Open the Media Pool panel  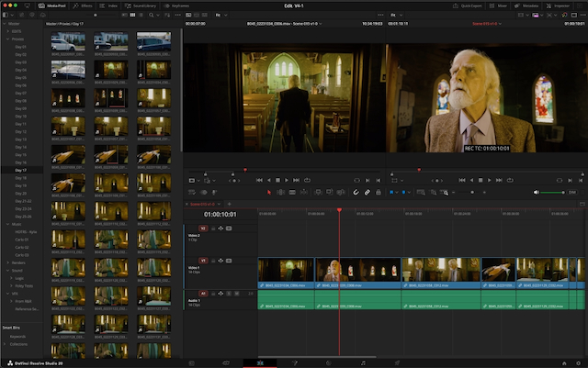point(52,6)
